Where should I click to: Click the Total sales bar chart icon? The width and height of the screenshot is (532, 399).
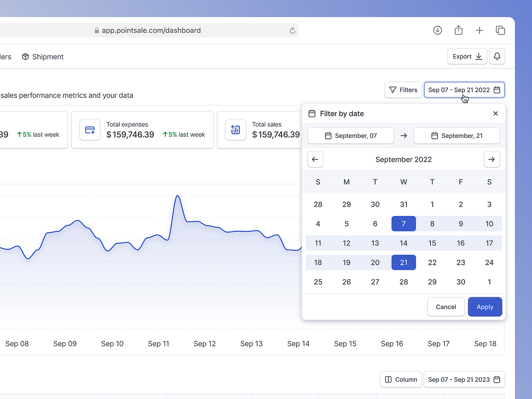pos(235,129)
